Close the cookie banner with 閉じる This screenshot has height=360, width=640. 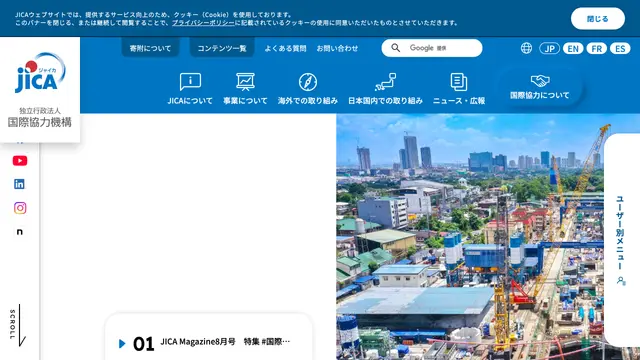[598, 19]
